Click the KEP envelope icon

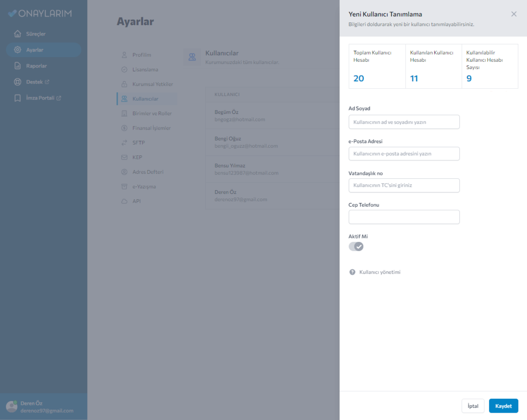[x=124, y=157]
